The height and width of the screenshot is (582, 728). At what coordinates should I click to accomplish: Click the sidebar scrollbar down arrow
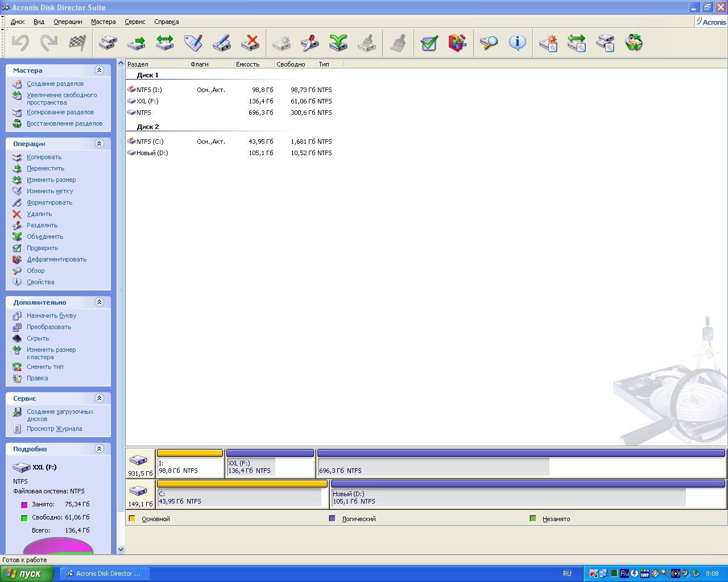click(x=121, y=550)
